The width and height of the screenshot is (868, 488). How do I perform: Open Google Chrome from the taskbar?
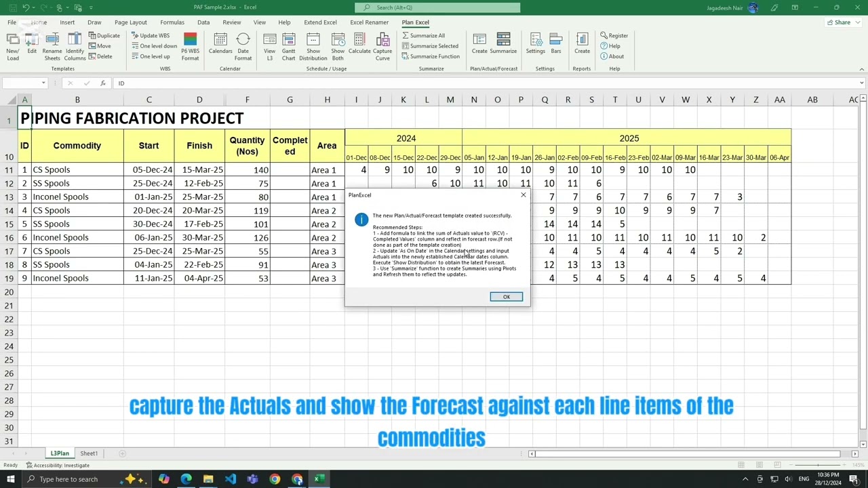click(275, 479)
